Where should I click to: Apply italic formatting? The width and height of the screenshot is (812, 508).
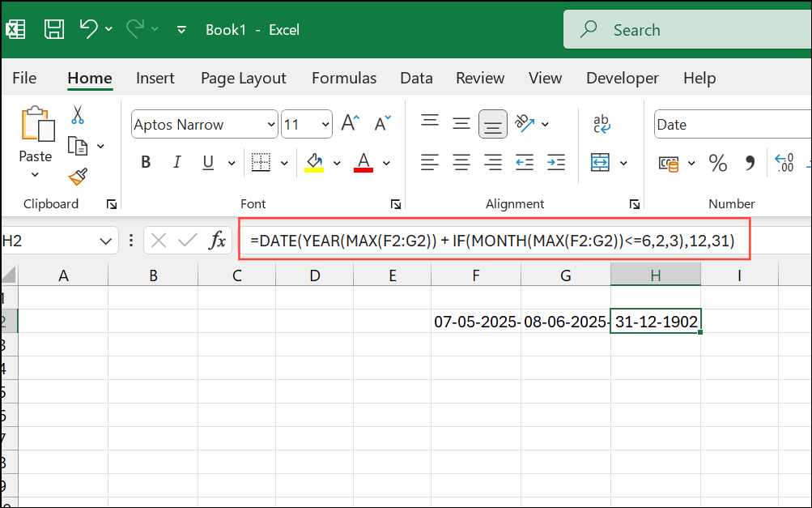176,161
